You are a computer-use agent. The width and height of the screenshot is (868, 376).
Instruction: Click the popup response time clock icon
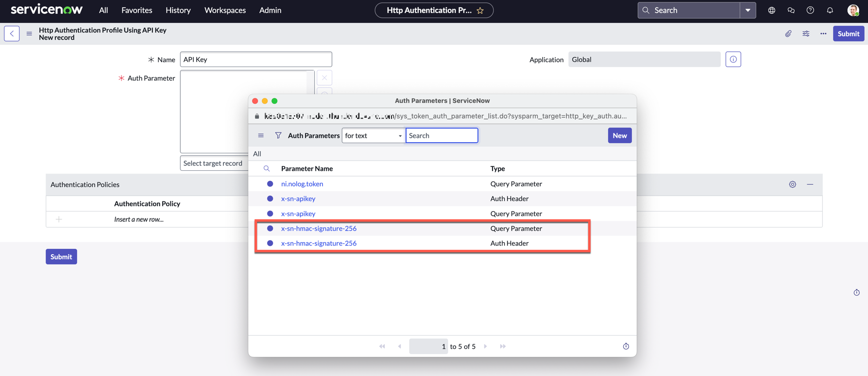pyautogui.click(x=626, y=346)
